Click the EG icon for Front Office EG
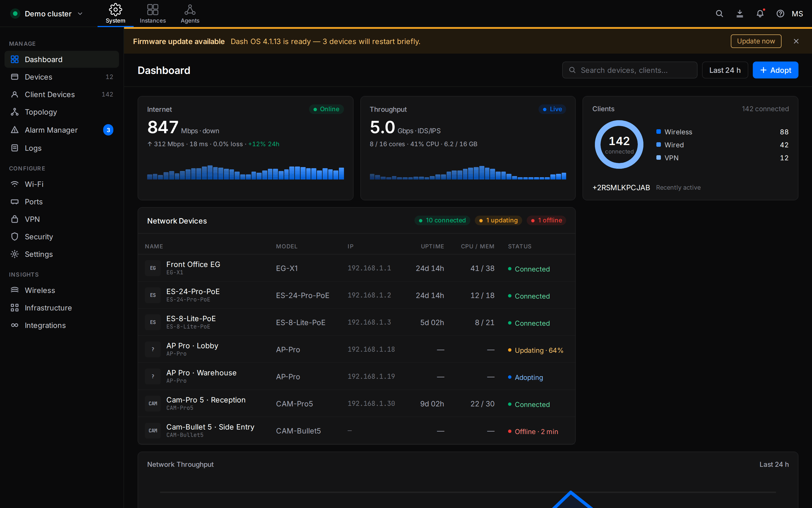 (153, 268)
